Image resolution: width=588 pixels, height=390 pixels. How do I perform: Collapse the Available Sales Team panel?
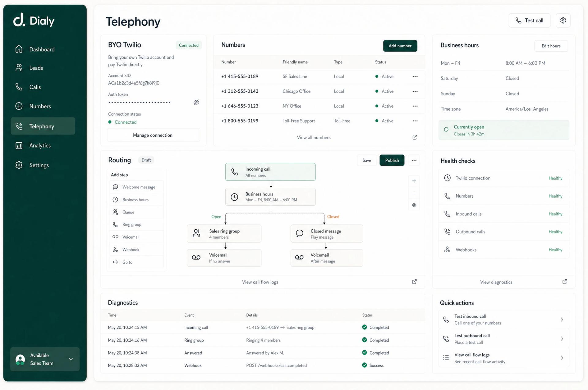70,359
